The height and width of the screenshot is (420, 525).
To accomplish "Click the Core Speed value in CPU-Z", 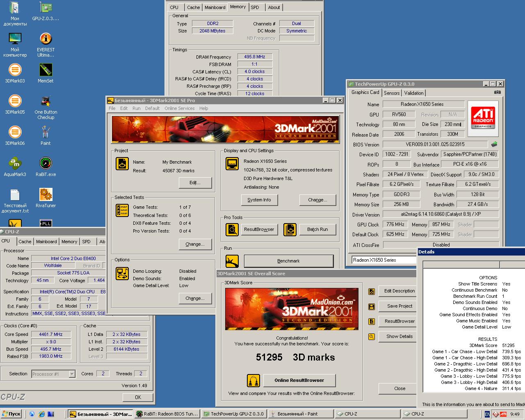I will 51,334.
